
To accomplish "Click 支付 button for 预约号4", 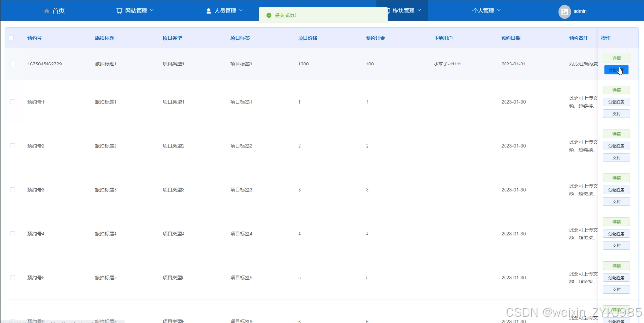I will [616, 246].
